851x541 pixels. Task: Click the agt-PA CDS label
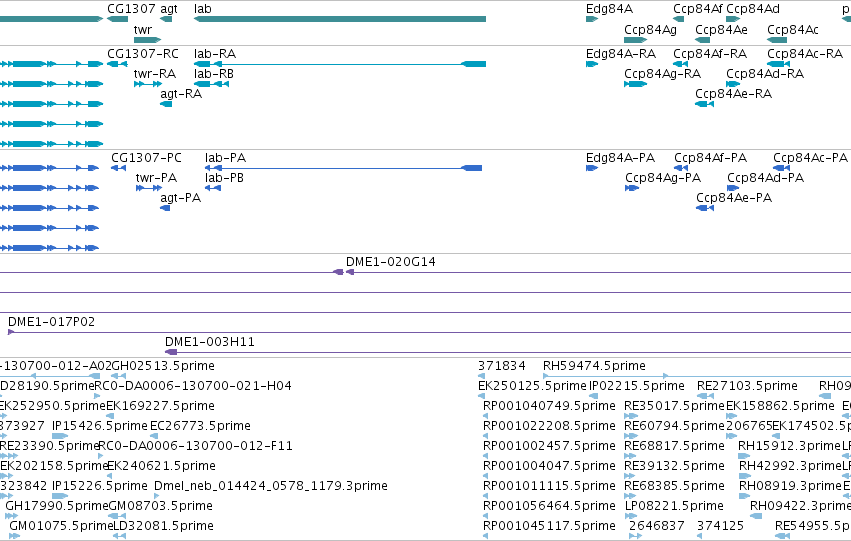(181, 198)
